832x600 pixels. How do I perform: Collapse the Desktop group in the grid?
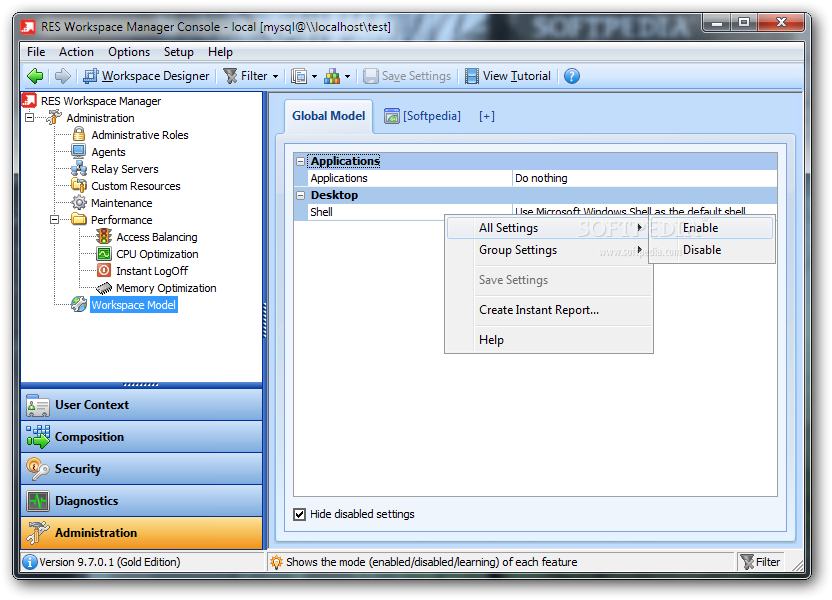tap(300, 195)
